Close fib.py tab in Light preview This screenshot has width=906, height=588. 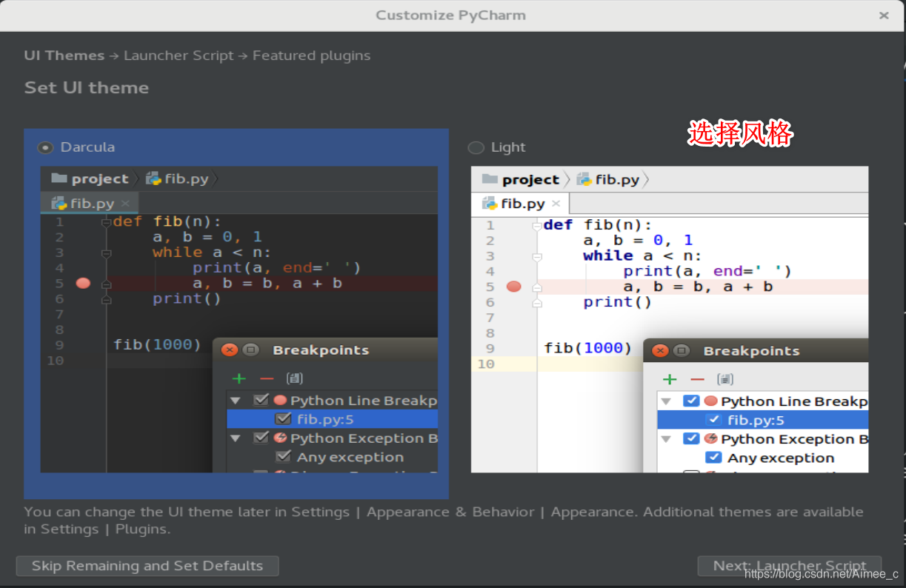click(x=556, y=204)
